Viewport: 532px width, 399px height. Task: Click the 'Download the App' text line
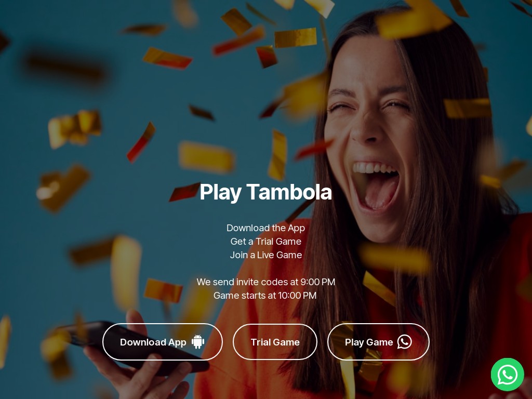265,228
